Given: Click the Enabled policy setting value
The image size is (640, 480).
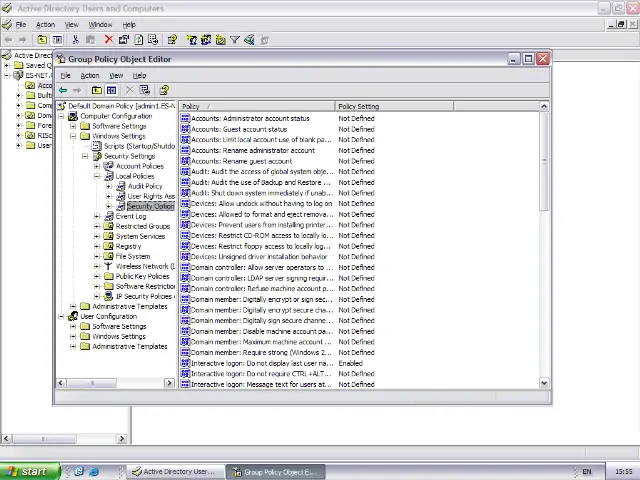Looking at the screenshot, I should tap(350, 363).
